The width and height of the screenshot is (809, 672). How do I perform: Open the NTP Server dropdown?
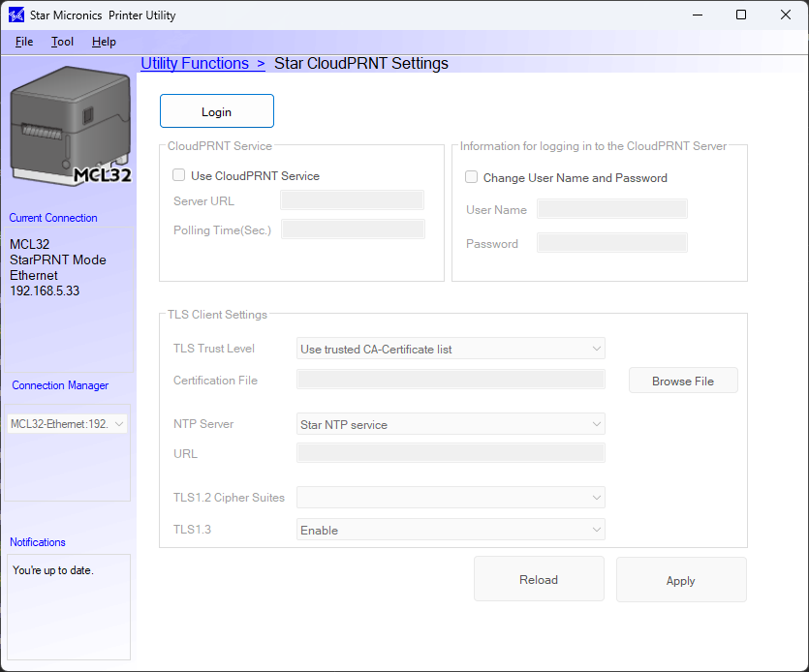pos(451,424)
